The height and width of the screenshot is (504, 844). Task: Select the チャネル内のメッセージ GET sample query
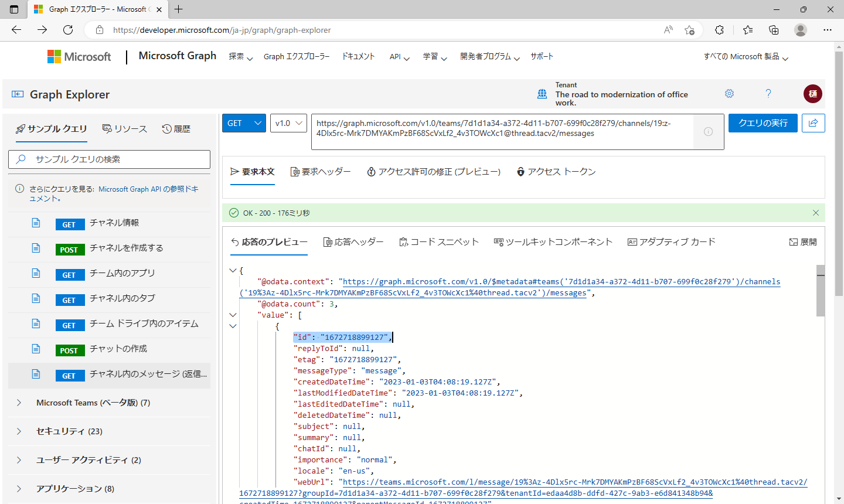tap(110, 374)
